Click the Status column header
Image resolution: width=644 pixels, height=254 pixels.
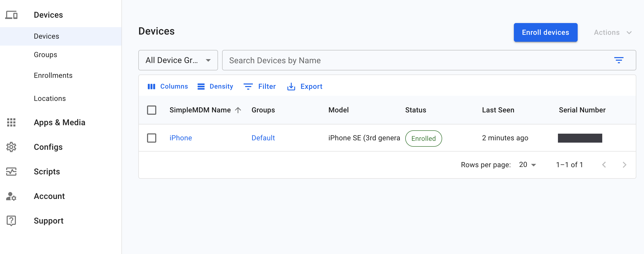[416, 110]
